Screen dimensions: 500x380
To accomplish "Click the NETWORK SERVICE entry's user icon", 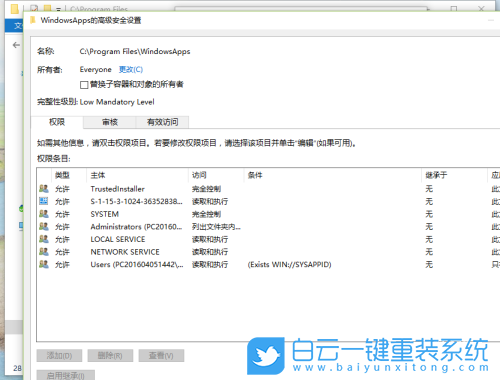I will tap(44, 252).
